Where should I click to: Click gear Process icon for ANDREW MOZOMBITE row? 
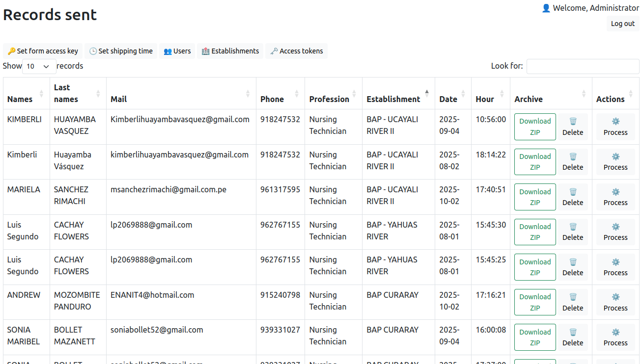click(x=615, y=297)
